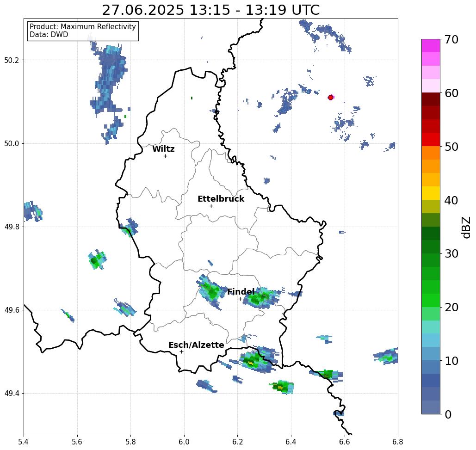476x450 pixels.
Task: Click the plus marker below Ettelbruck
Action: [211, 206]
